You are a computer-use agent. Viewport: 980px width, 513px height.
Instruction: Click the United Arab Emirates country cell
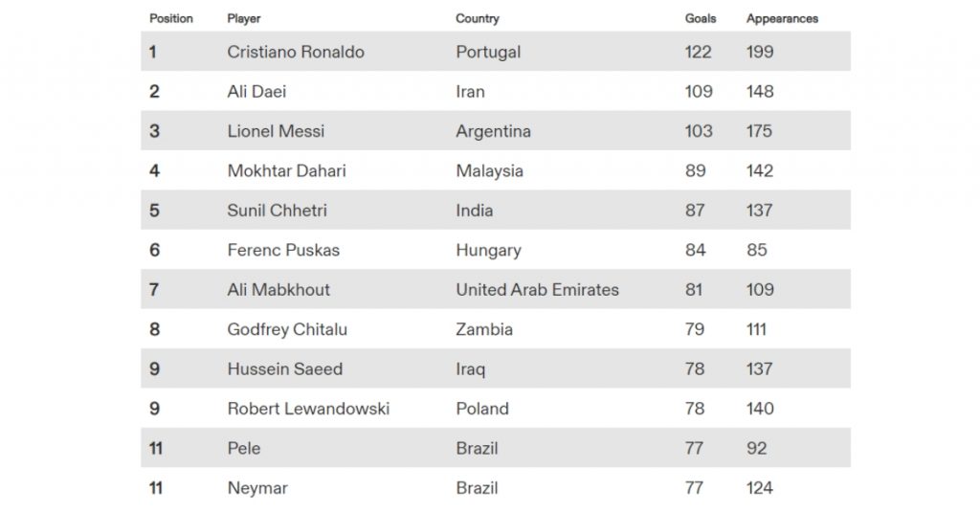[538, 290]
